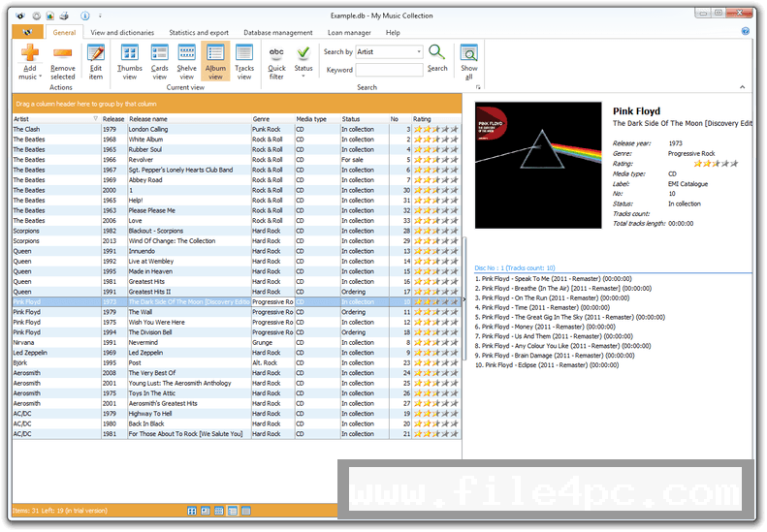Click Show all icon

pos(468,52)
